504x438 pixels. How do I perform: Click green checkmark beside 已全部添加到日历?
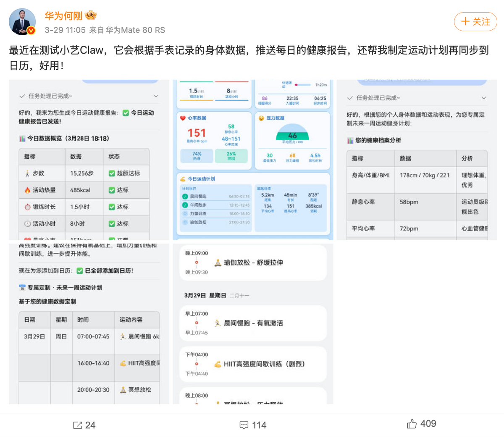pos(79,271)
